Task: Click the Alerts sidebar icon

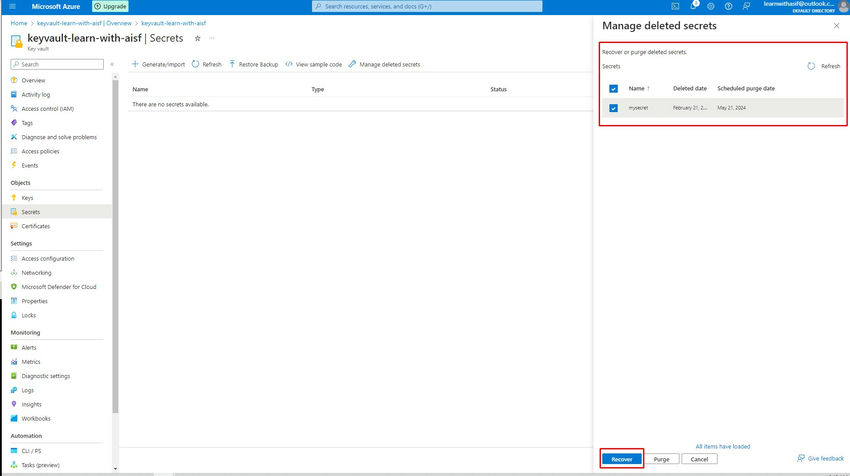Action: coord(14,347)
